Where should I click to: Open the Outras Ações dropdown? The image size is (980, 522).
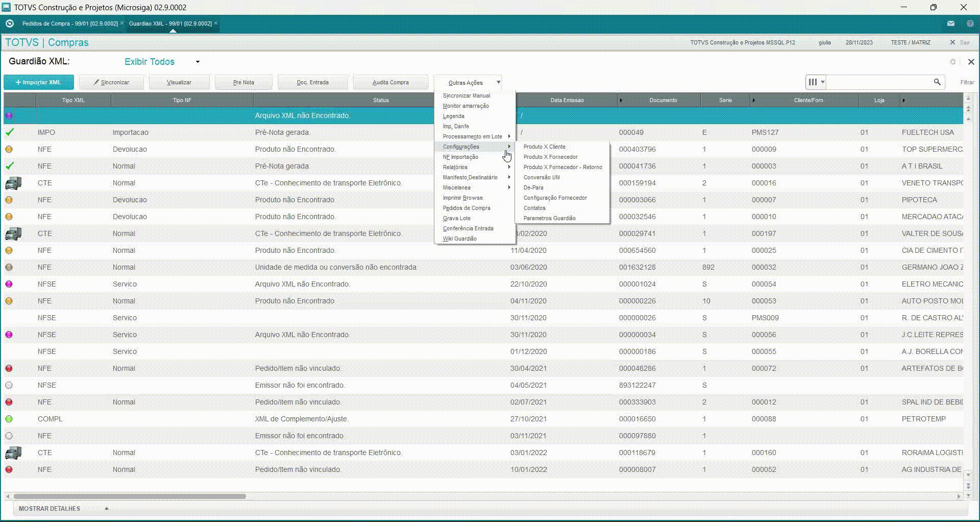[469, 82]
